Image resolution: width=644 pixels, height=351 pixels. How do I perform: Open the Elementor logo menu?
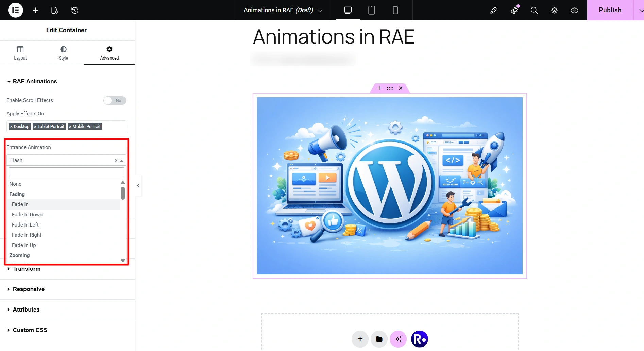click(15, 10)
